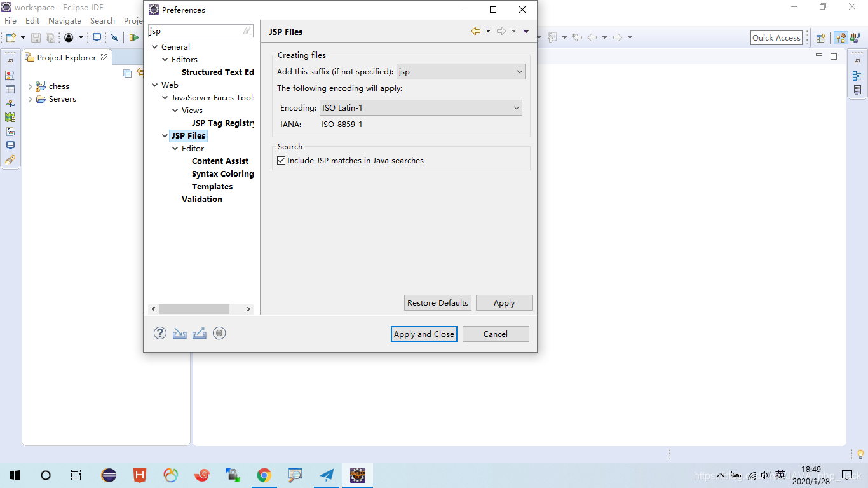Click Restore Defaults button
868x488 pixels.
(x=438, y=303)
